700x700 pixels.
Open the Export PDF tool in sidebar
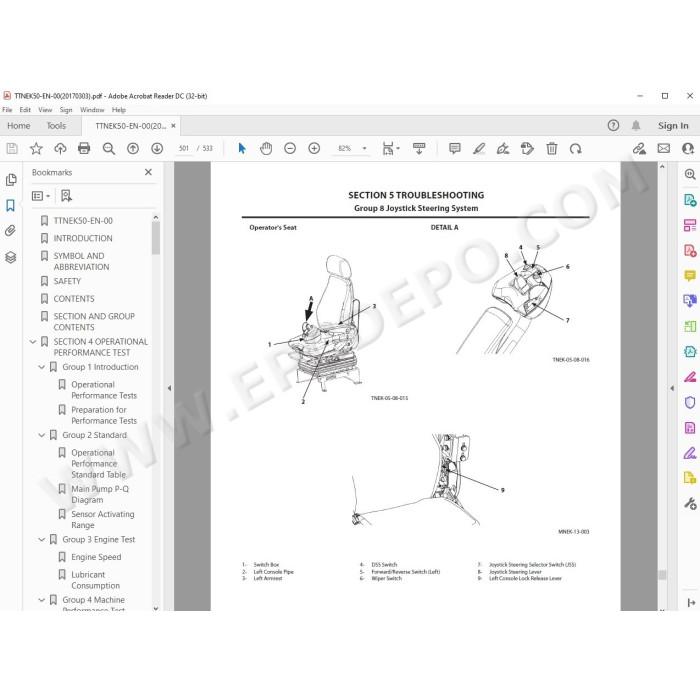coord(690,200)
